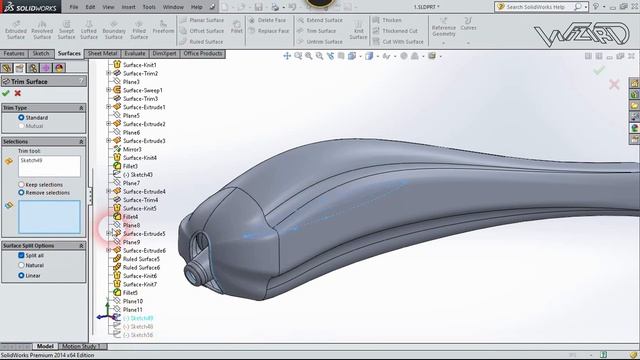Select Fillet4 in the feature tree
Viewport: 640px width, 360px height.
(130, 217)
